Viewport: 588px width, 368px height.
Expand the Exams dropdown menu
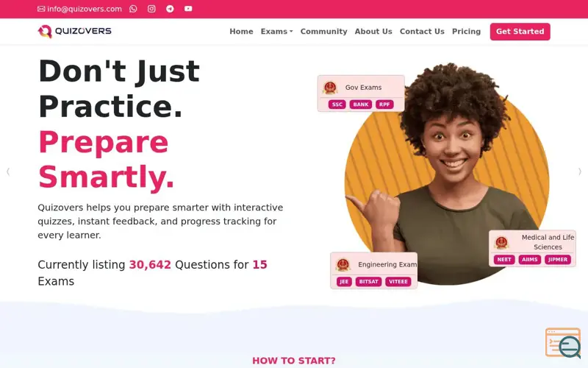coord(277,32)
